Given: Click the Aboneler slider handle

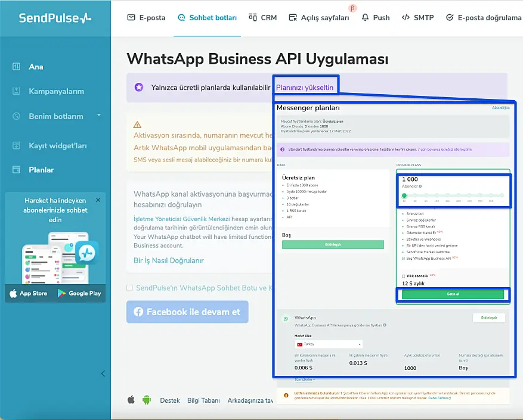Looking at the screenshot, I should (x=404, y=195).
